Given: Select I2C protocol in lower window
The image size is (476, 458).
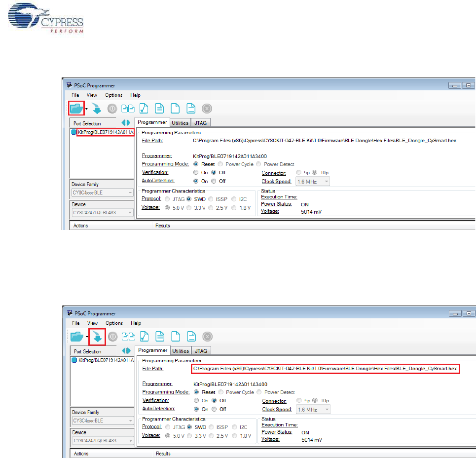Looking at the screenshot, I should coord(234,427).
